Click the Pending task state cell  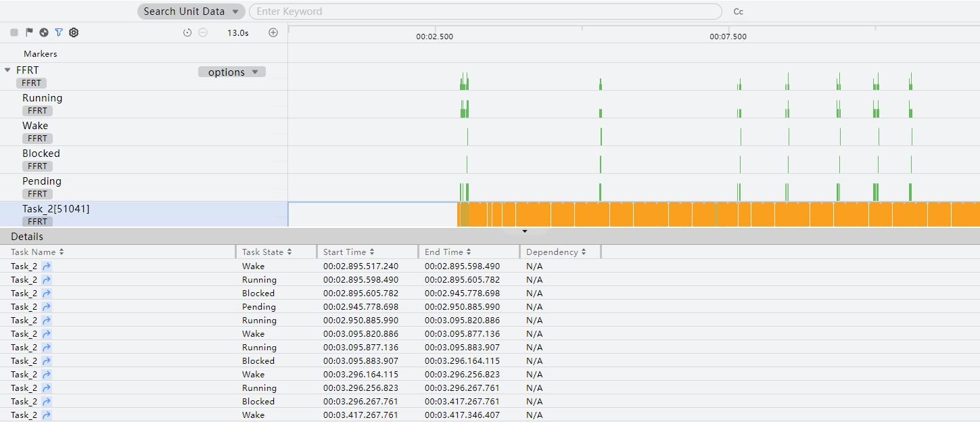pyautogui.click(x=259, y=306)
